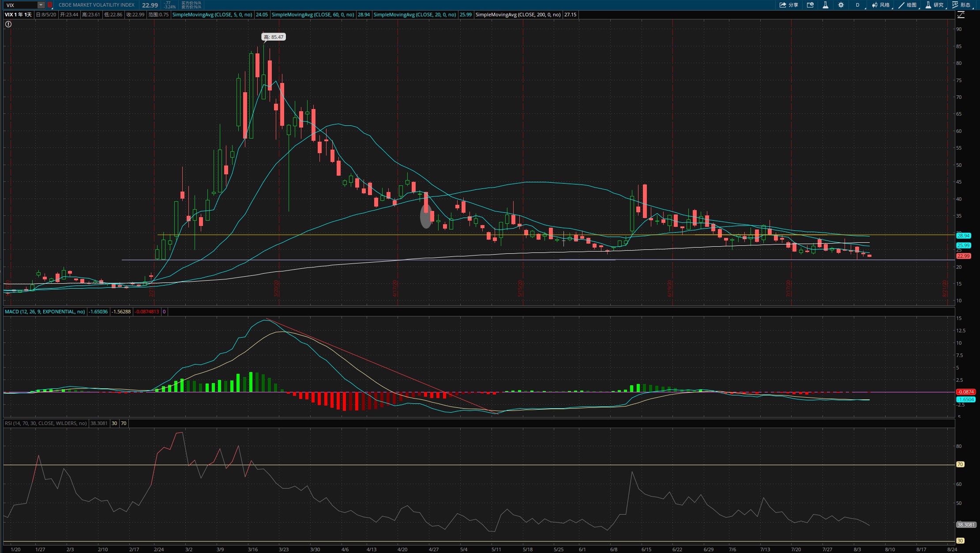Click the 24.05 SMA5 value
The height and width of the screenshot is (553, 980).
262,15
